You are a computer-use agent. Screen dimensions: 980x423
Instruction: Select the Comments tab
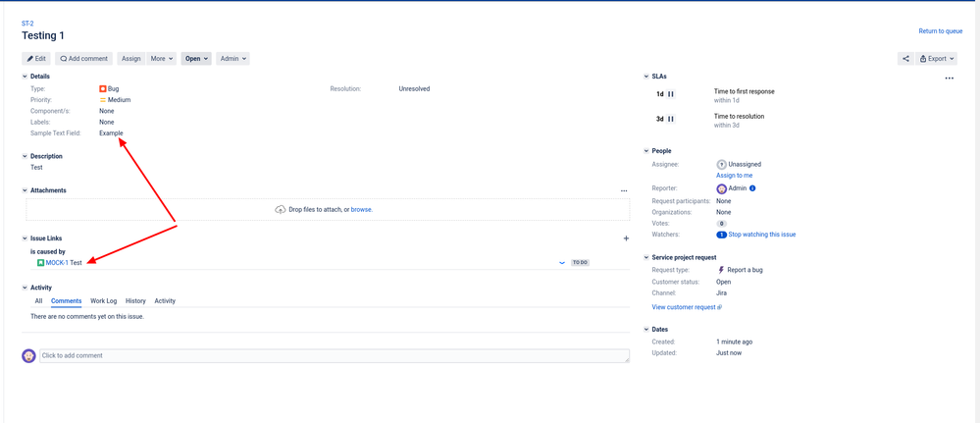pos(67,301)
